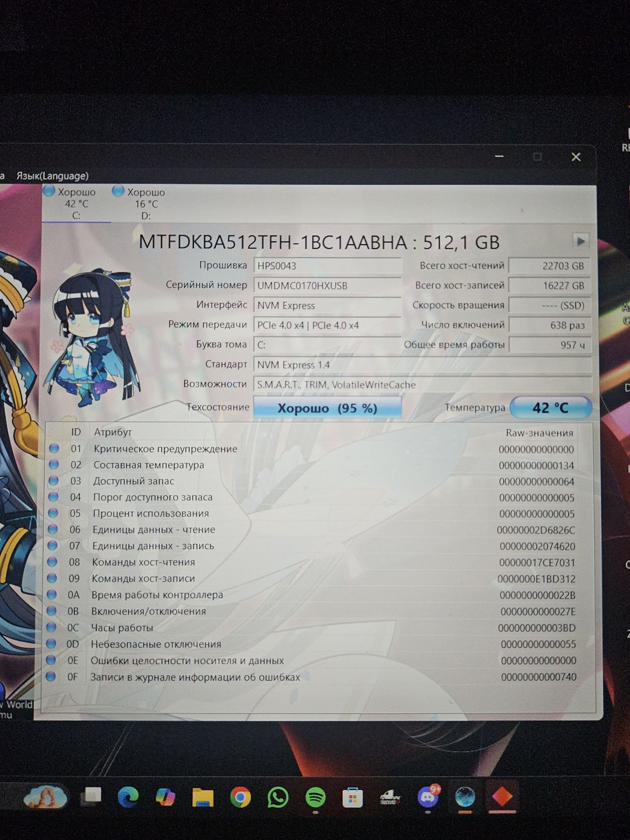
Task: Click the truck game icon on the taskbar
Action: pyautogui.click(x=390, y=797)
